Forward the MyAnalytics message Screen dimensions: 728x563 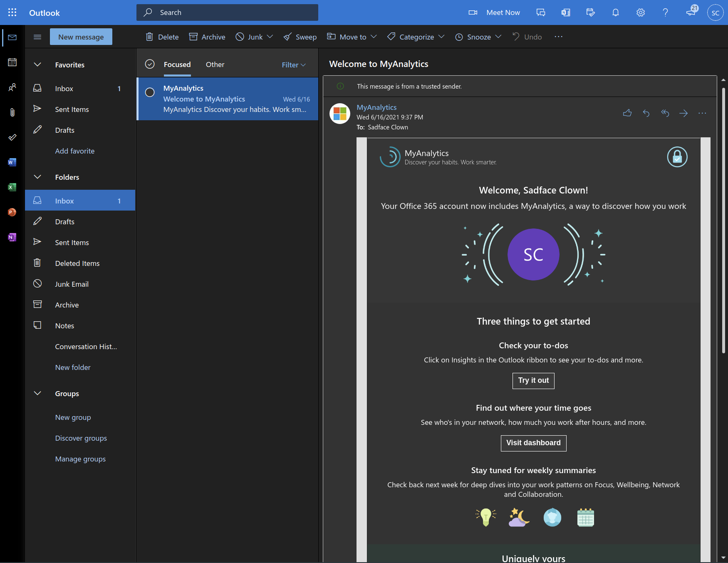(x=683, y=113)
